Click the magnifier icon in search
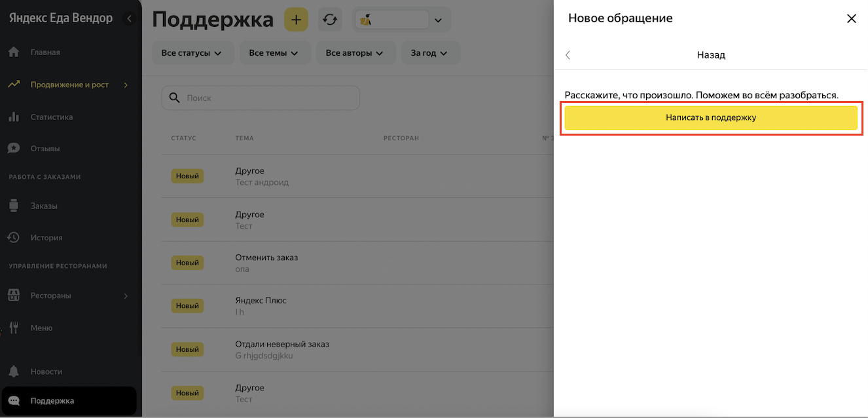This screenshot has height=418, width=868. 174,98
